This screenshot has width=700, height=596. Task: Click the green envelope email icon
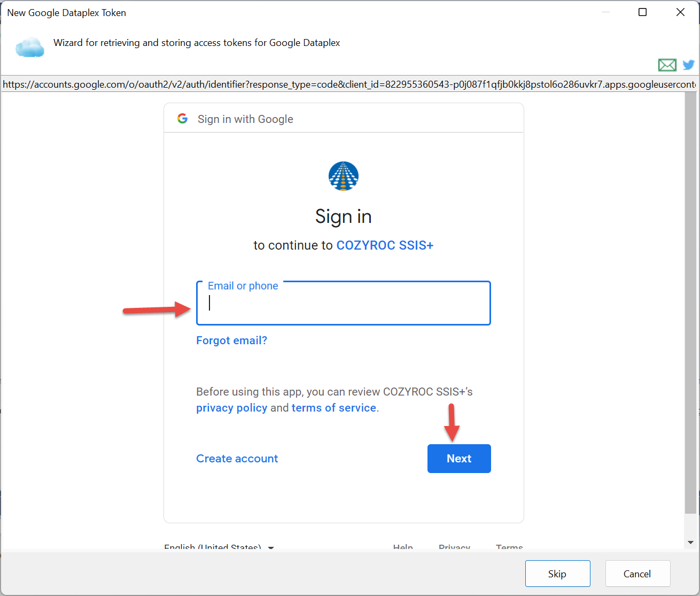(x=667, y=65)
